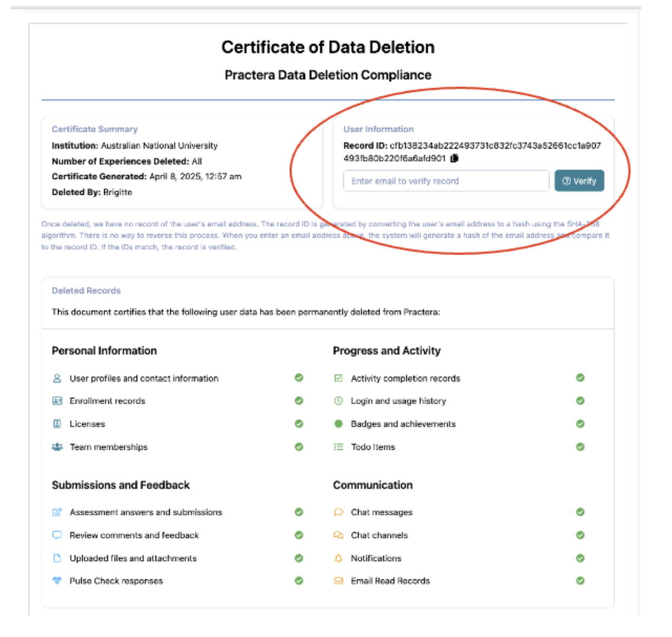Click the Assessment answers edit icon
This screenshot has width=672, height=637.
click(x=57, y=512)
